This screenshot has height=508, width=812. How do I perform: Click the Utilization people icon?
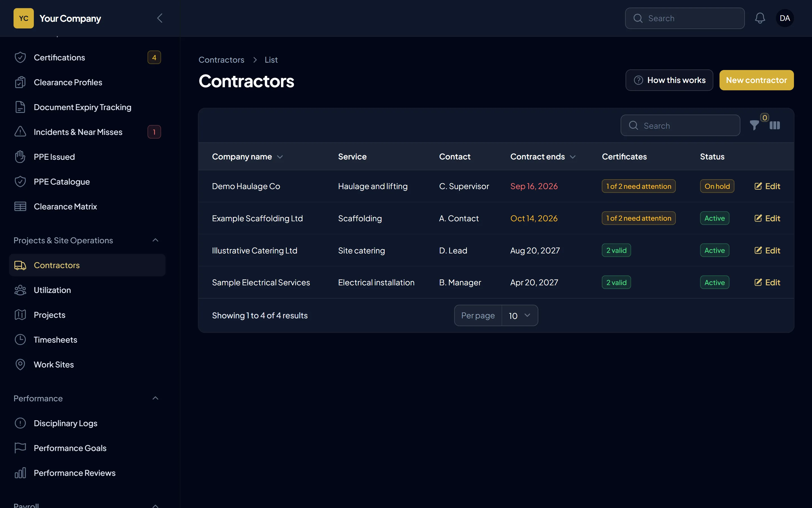tap(20, 290)
